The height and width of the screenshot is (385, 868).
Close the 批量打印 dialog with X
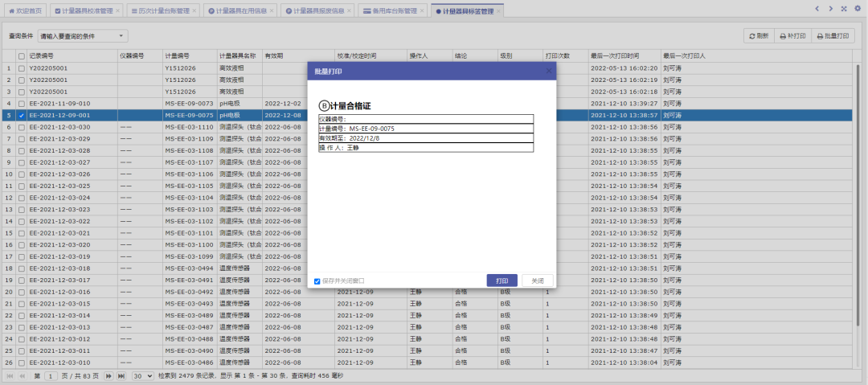coord(549,71)
